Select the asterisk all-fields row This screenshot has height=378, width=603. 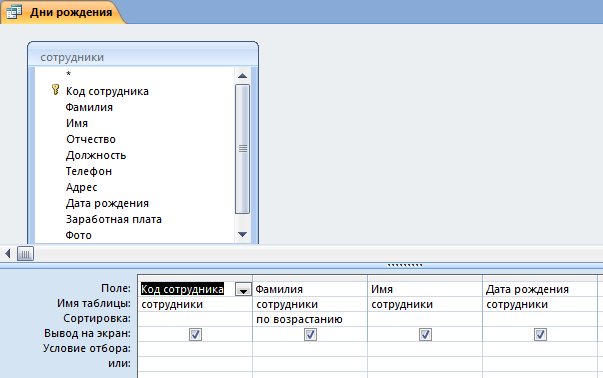pos(68,74)
